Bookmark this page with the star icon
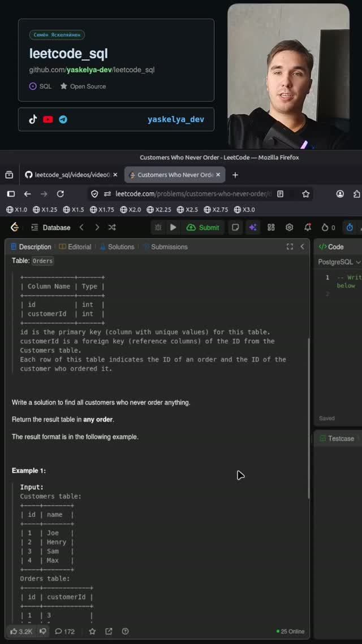The image size is (362, 644). coord(305,194)
